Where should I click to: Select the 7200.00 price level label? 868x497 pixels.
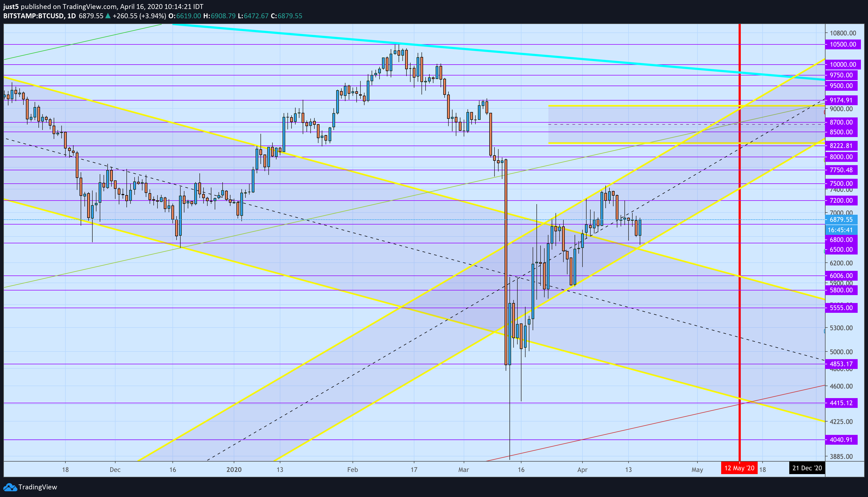841,200
